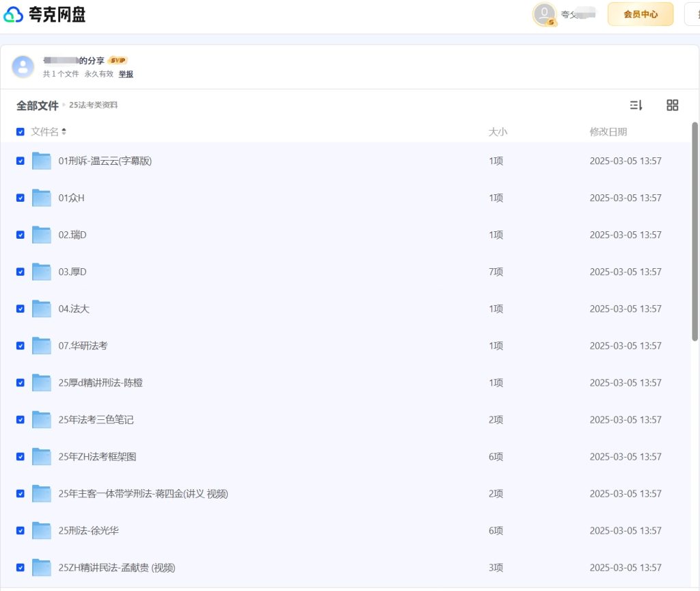Click the Quark cloud drive logo icon
The height and width of the screenshot is (591, 700).
[x=14, y=15]
